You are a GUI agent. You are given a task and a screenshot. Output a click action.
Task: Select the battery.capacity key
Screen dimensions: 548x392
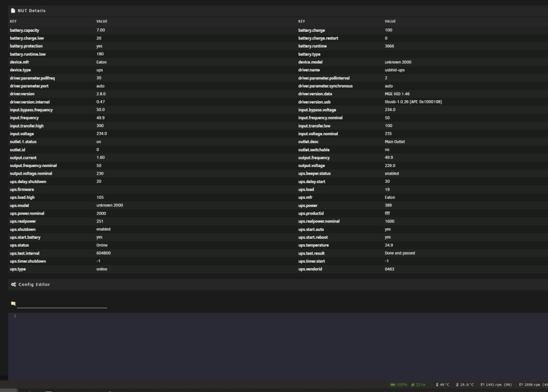tap(25, 30)
